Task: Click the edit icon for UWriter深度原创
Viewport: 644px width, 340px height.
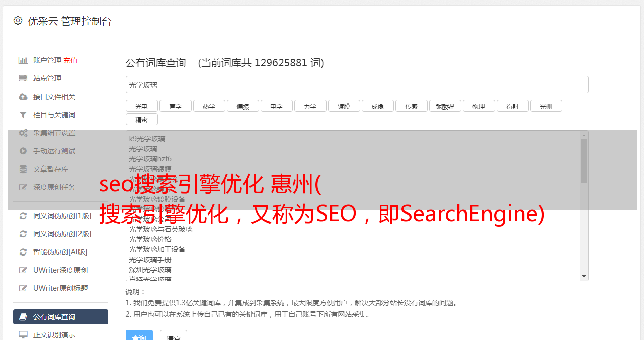Action: click(x=23, y=270)
